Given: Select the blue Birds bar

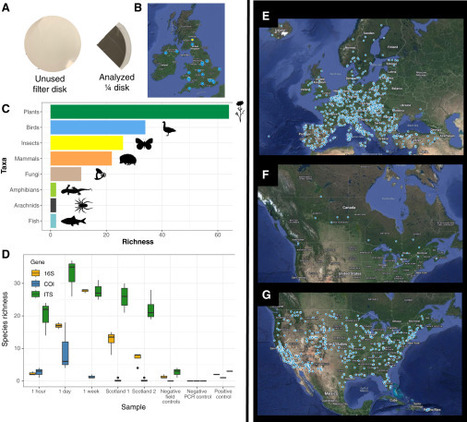Looking at the screenshot, I should (98, 127).
